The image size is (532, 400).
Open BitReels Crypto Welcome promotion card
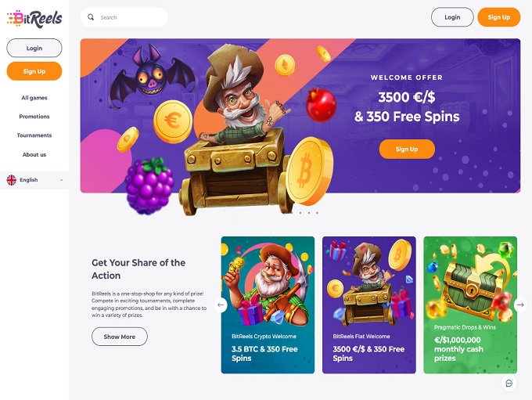tap(268, 305)
